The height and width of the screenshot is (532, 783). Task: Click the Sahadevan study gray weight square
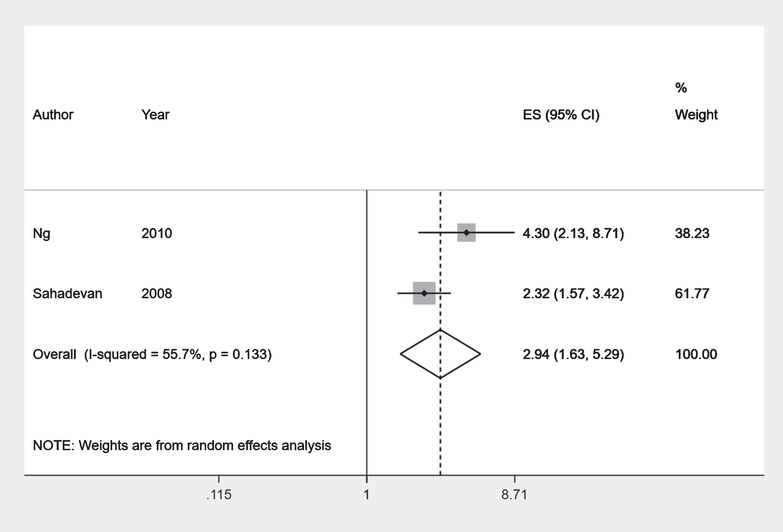tap(424, 293)
